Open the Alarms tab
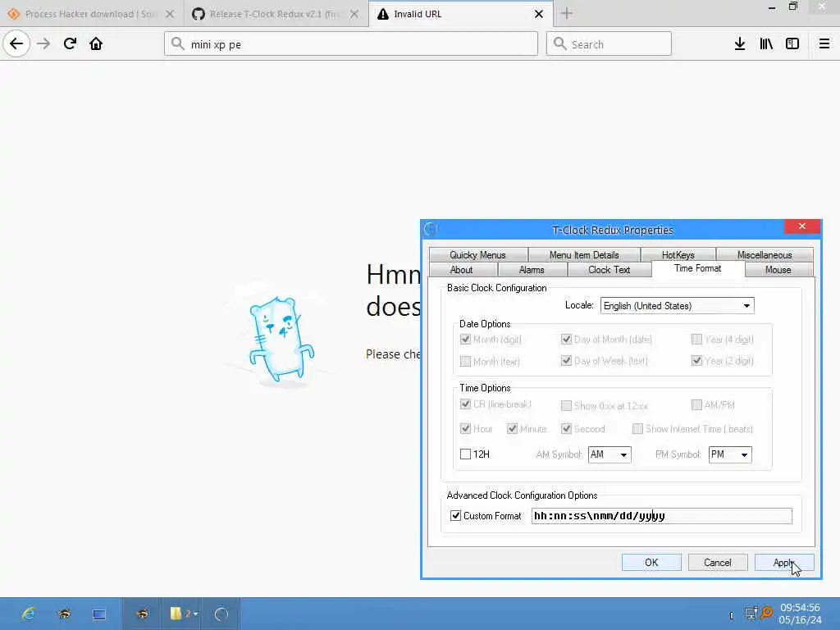840x630 pixels. click(532, 270)
